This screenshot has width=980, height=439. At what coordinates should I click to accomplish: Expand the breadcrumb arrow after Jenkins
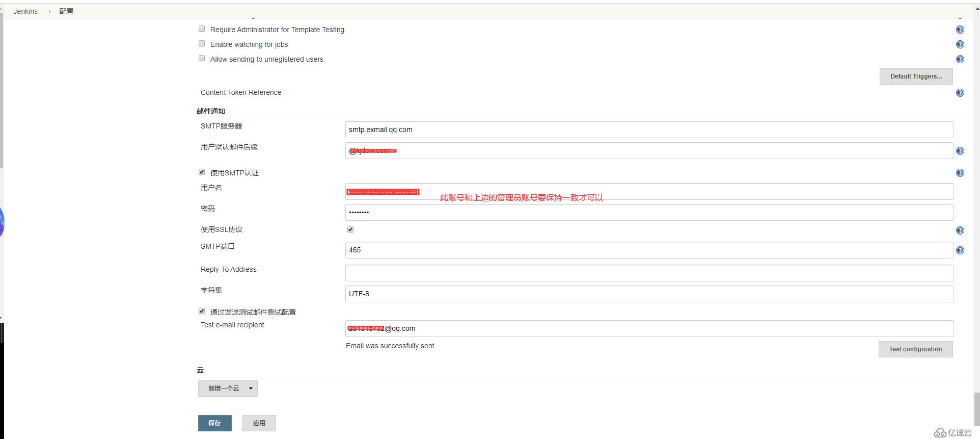coord(49,11)
